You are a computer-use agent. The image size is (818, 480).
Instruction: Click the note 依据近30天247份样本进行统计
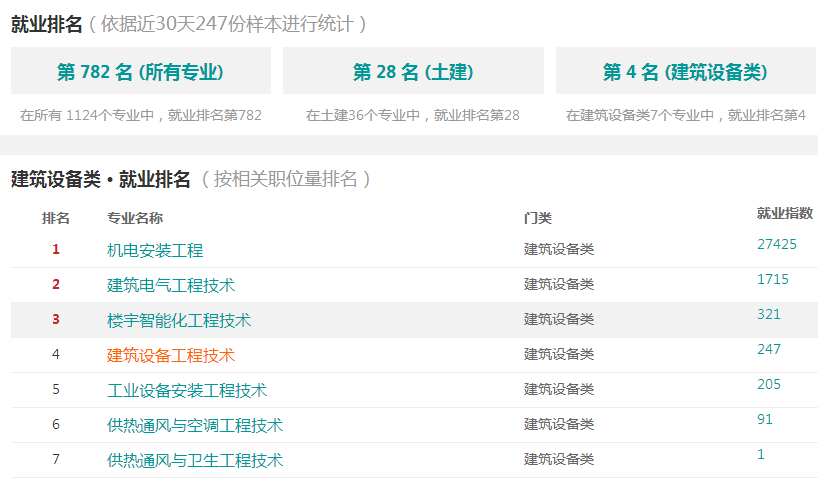[227, 24]
